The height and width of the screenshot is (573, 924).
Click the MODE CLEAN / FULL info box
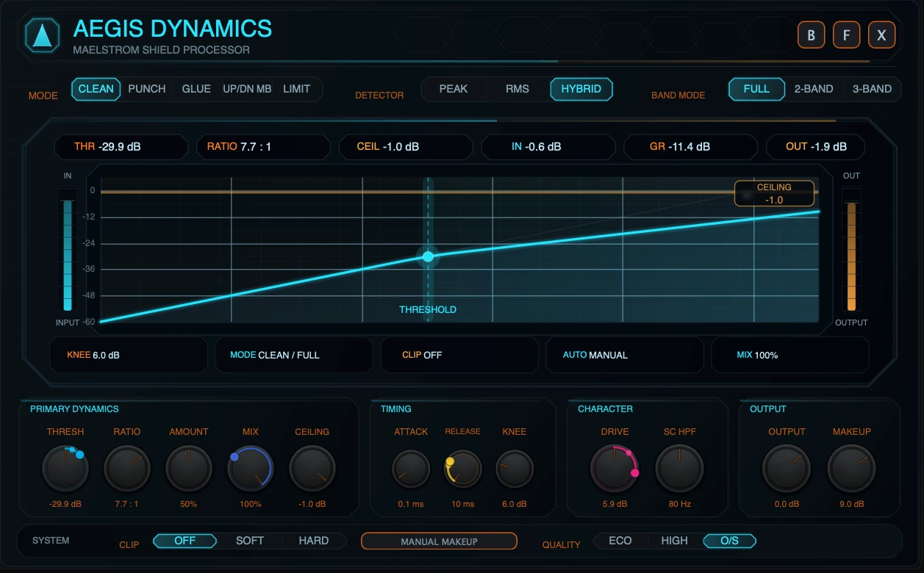294,355
